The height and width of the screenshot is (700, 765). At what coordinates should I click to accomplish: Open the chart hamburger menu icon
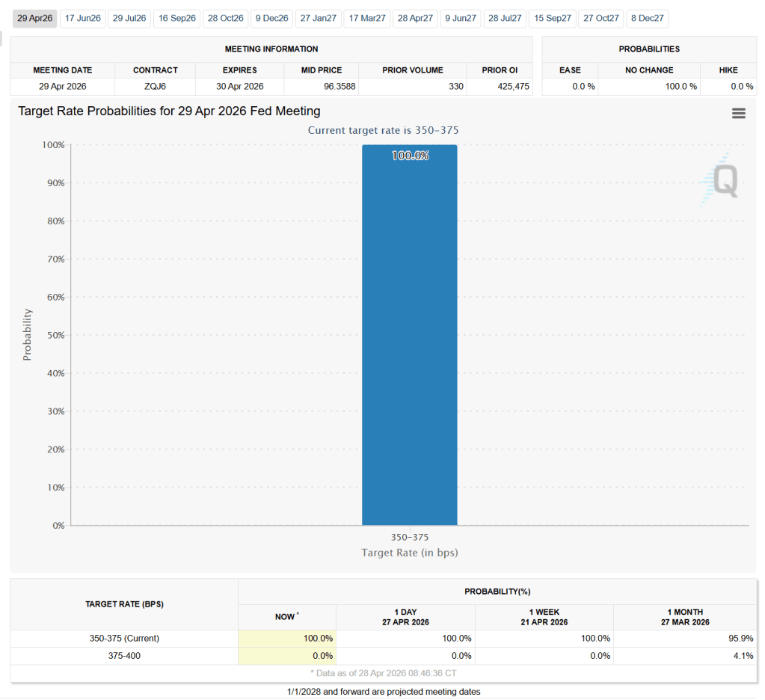[x=738, y=113]
